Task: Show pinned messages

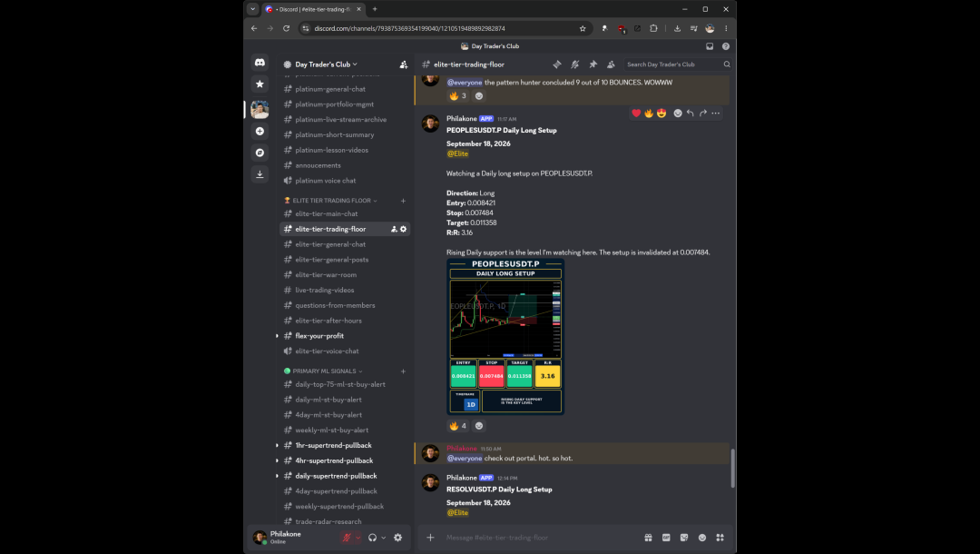Action: (593, 64)
